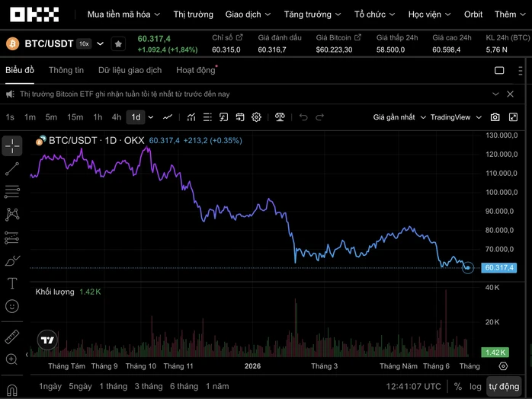Open the chart templates list icon
Image resolution: width=532 pixels, height=399 pixels.
click(207, 117)
